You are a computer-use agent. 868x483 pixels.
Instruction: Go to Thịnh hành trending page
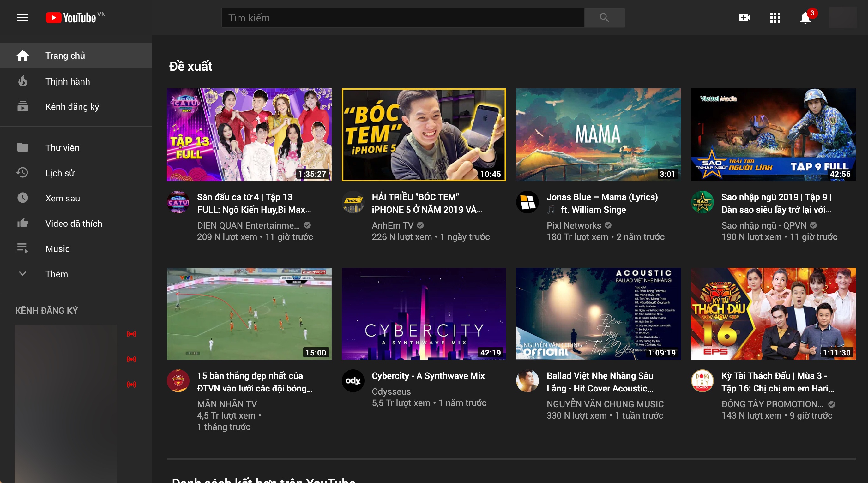point(67,81)
